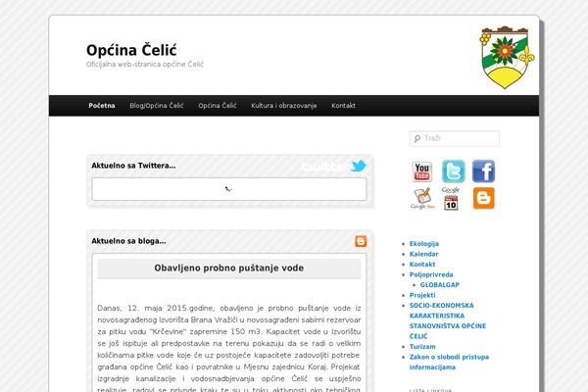This screenshot has height=392, width=588.
Task: Open the Ekologija sidebar link
Action: click(424, 244)
